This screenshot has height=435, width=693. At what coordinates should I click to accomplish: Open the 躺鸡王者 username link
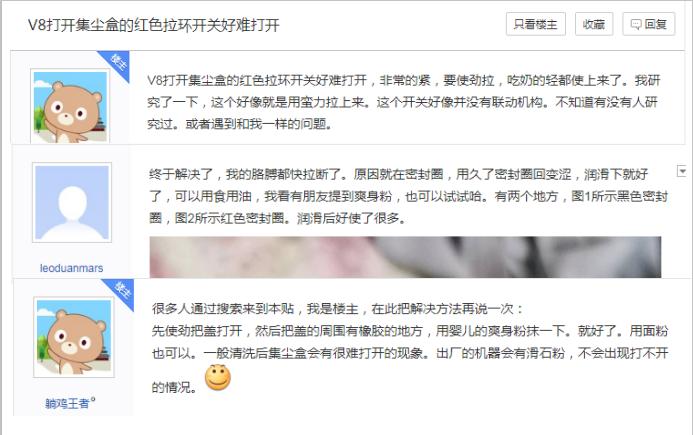click(x=67, y=403)
